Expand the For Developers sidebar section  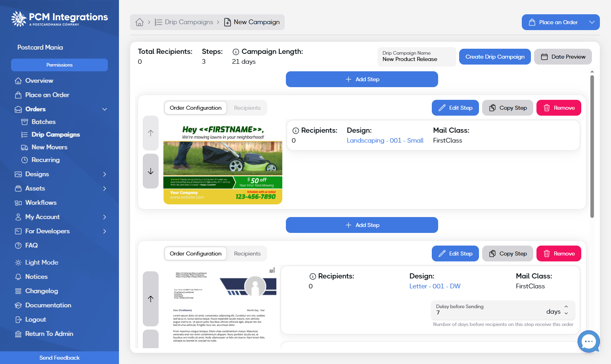pyautogui.click(x=105, y=231)
